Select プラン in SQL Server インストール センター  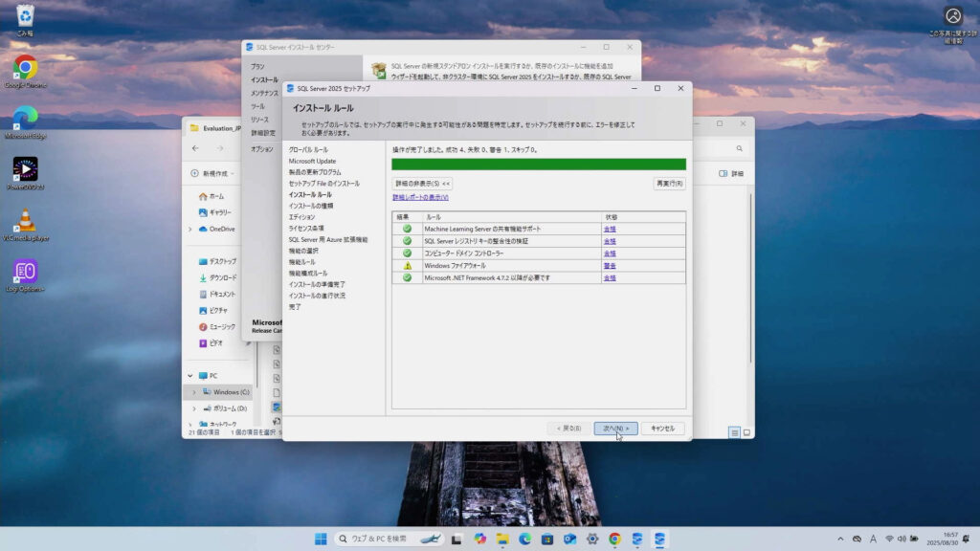(257, 66)
